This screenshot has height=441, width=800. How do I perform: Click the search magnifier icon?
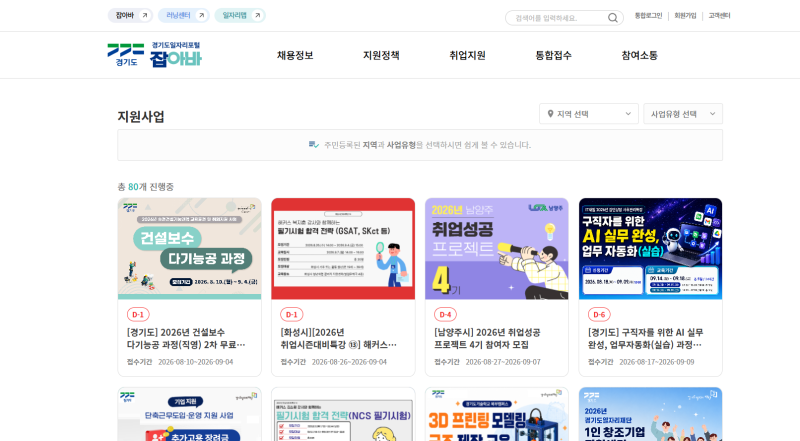612,18
